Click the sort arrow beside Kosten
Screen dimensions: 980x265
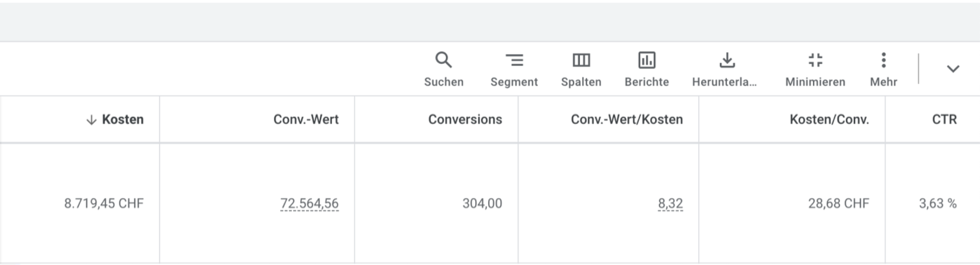[x=91, y=120]
